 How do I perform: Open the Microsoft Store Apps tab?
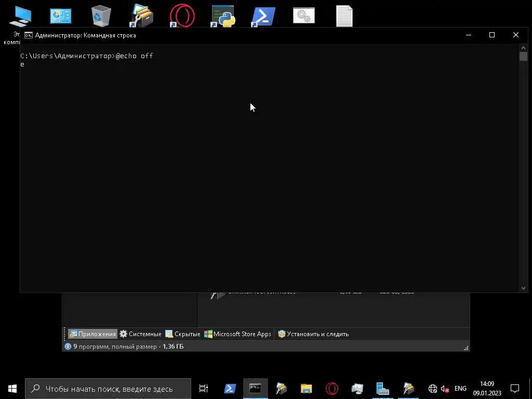tap(237, 334)
